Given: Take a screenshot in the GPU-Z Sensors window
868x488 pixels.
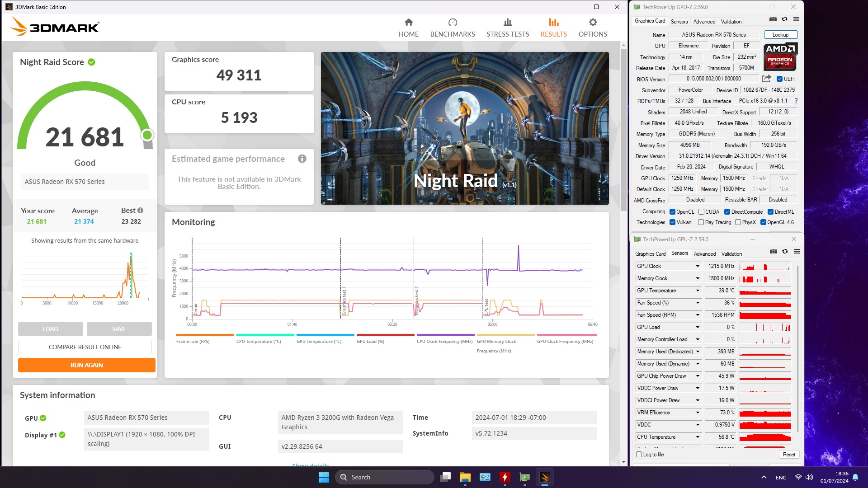Looking at the screenshot, I should point(773,251).
